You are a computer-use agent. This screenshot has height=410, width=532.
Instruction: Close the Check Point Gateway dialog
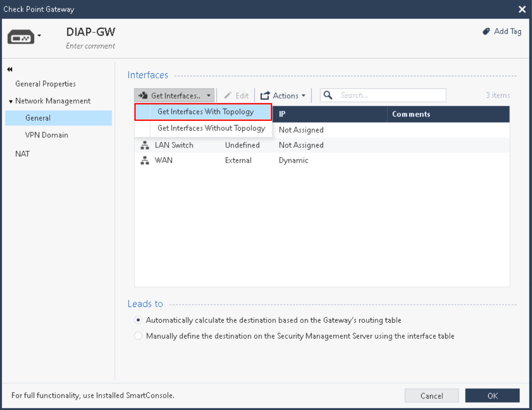522,9
